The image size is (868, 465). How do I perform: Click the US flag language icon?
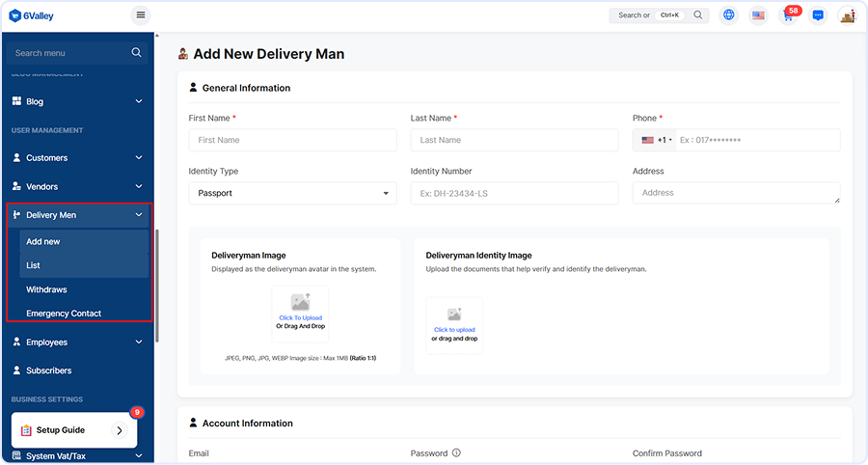(758, 15)
